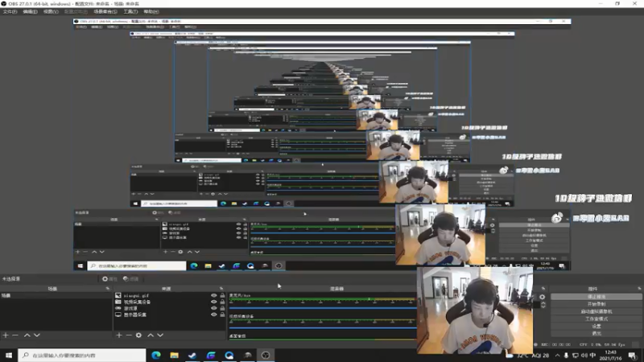Screen dimensions: 644x362
Task: Open Properties button above Sources panel
Action: pos(109,279)
